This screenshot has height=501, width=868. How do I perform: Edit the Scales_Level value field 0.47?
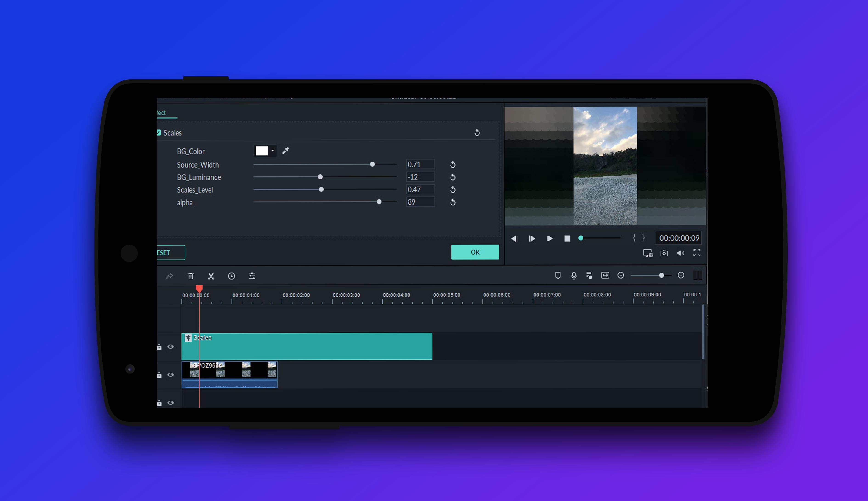420,190
